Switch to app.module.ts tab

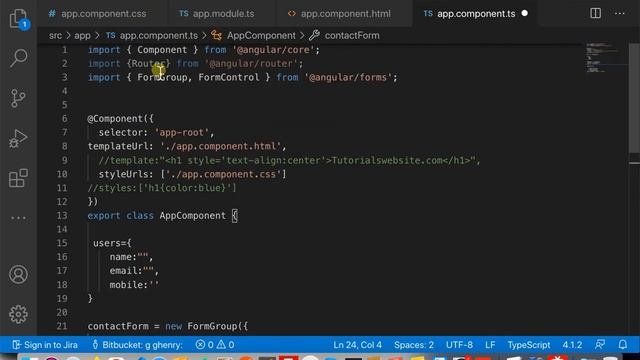coord(217,13)
